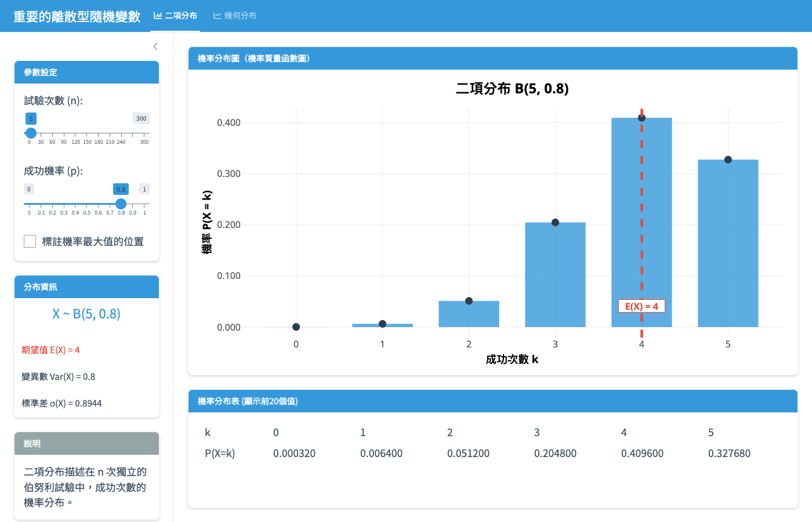Expand the 分布資訊 panel header
The width and height of the screenshot is (812, 522).
86,287
